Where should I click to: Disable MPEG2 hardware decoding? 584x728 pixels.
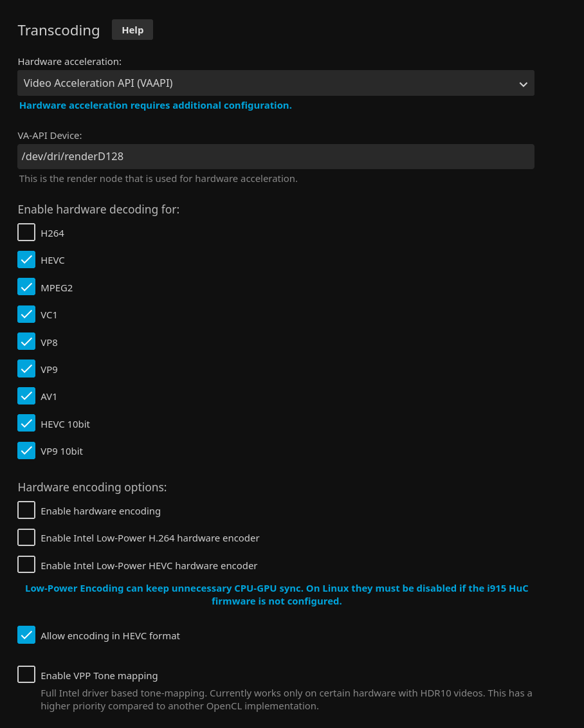[26, 287]
